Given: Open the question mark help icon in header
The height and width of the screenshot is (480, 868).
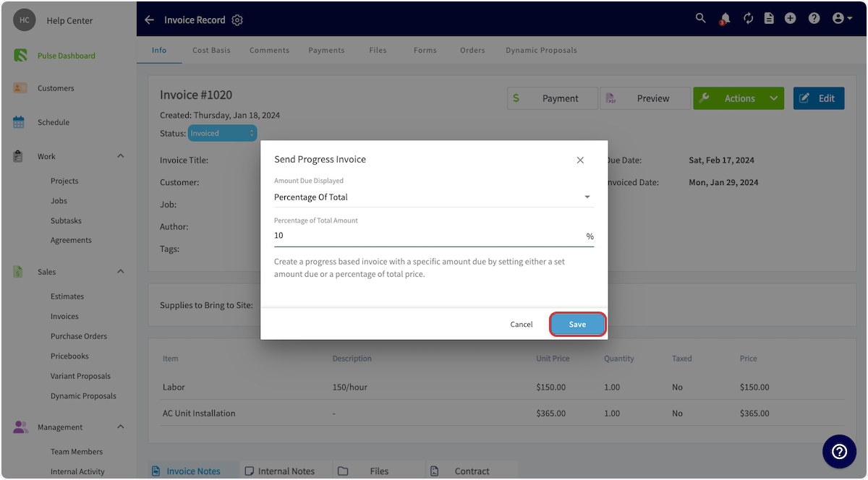Looking at the screenshot, I should click(x=814, y=19).
